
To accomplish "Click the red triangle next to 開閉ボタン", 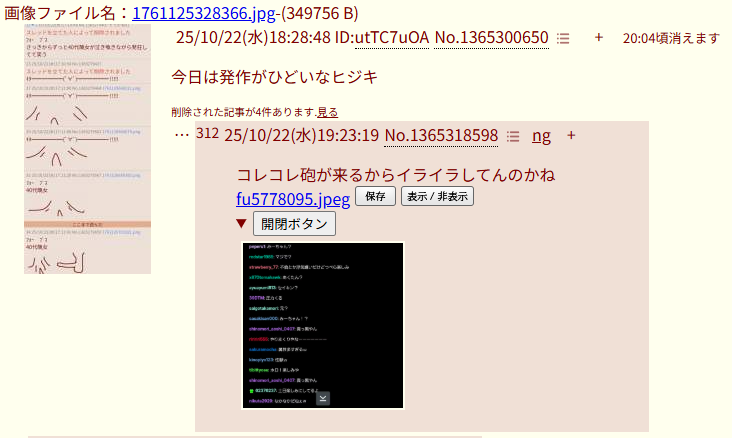I will pos(241,224).
